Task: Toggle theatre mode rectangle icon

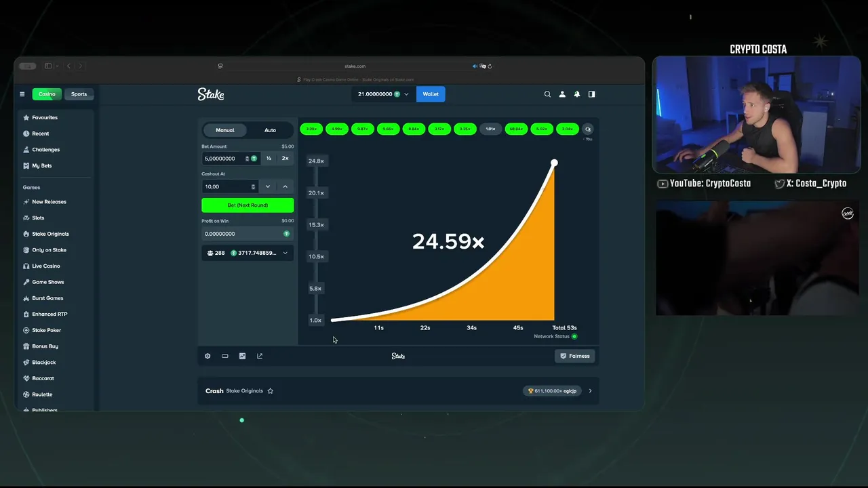Action: (225, 356)
